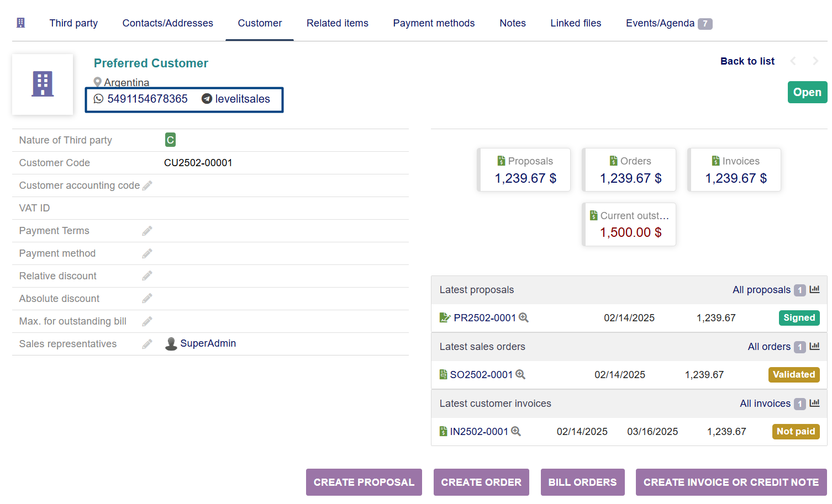Preview proposal PR2502-0001 with magnifier icon
The width and height of the screenshot is (832, 504).
coord(524,318)
